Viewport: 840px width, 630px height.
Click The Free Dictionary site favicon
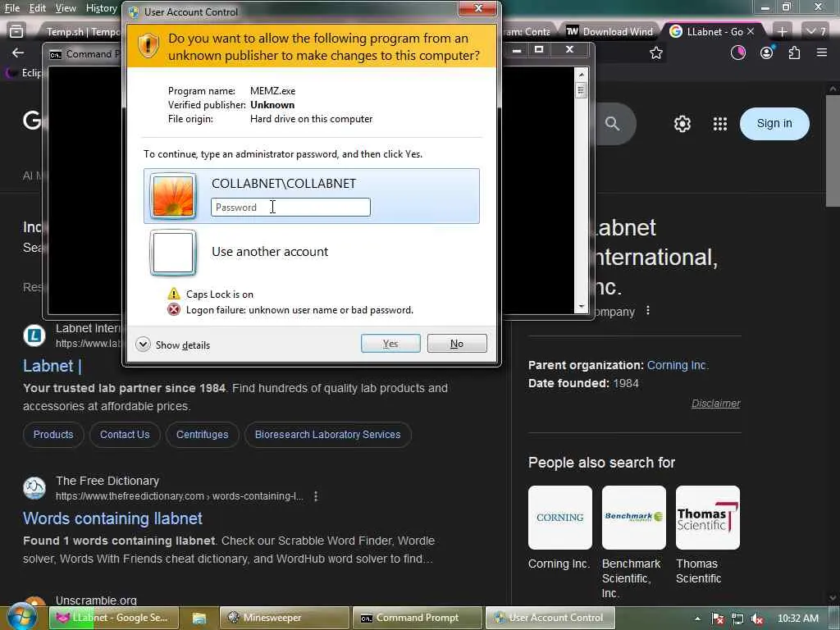coord(34,489)
